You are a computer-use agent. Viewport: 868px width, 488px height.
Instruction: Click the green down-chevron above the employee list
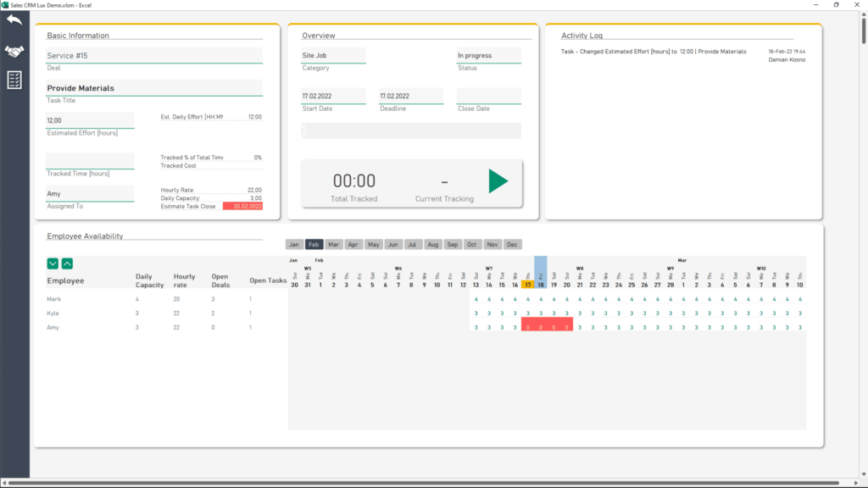[x=53, y=264]
